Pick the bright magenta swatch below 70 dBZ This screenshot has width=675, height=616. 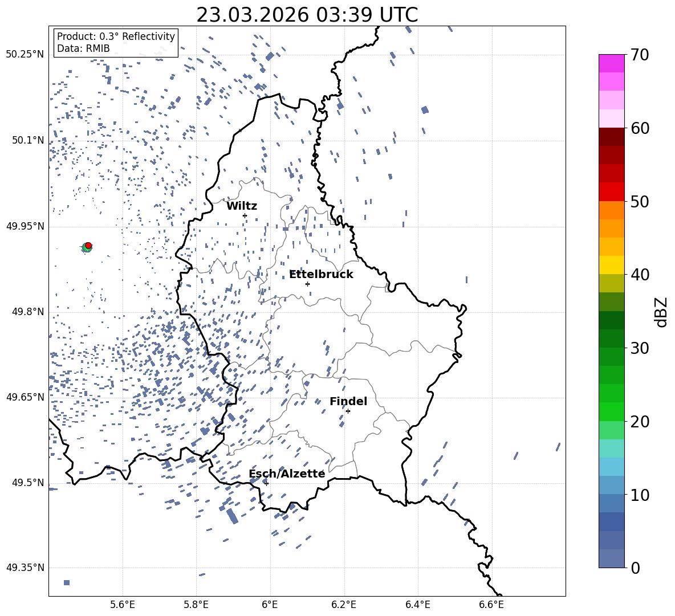[x=611, y=63]
